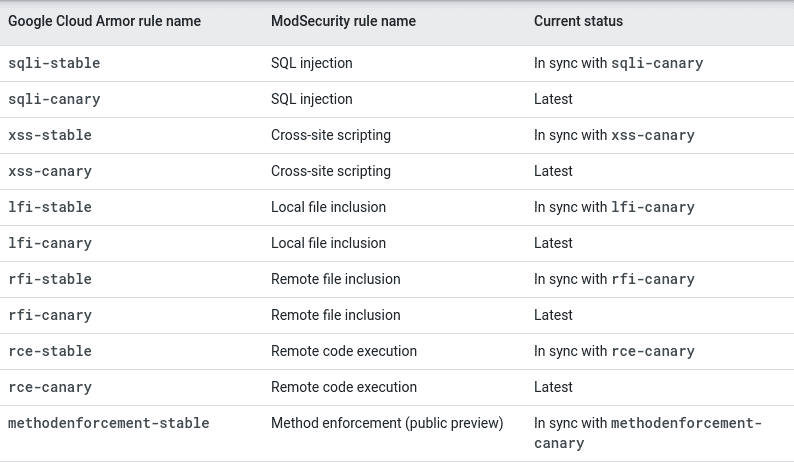The image size is (794, 462).
Task: Select the sqli-stable rule name cell
Action: [x=54, y=63]
